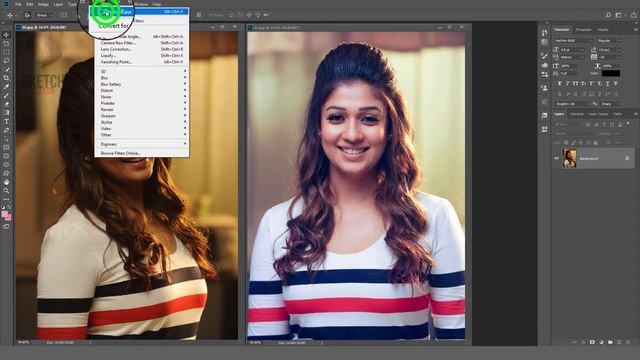Open the kerning Metrics dropdown
640x360 pixels.
571,57
